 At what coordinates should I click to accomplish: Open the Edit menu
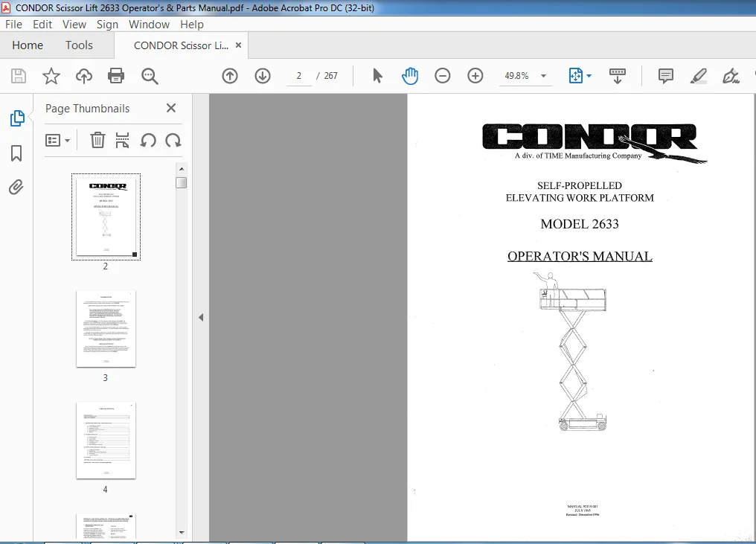[42, 24]
